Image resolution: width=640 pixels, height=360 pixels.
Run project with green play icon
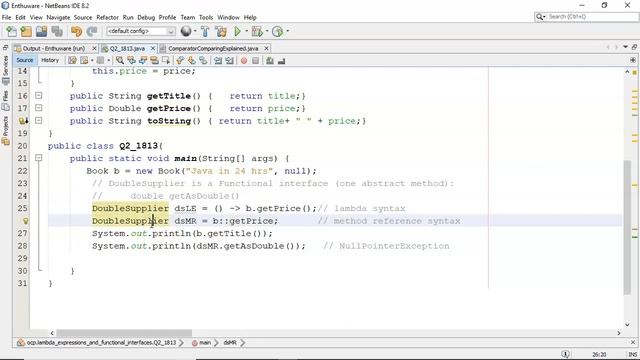pyautogui.click(x=237, y=31)
